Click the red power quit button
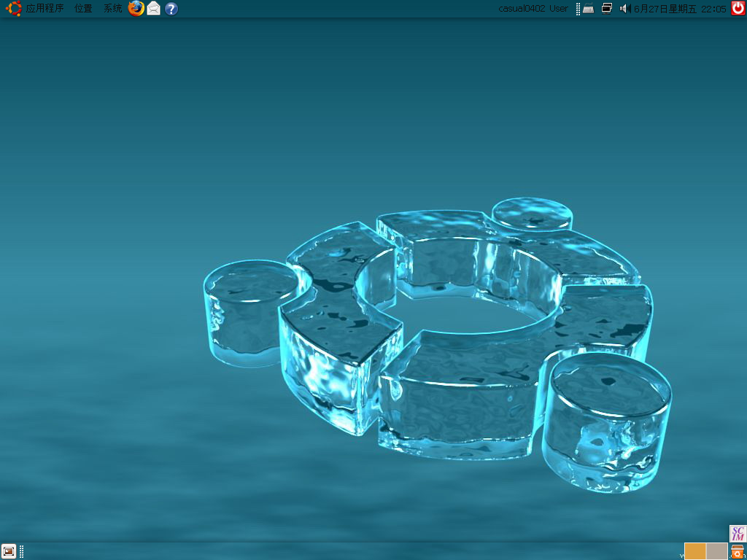Viewport: 747px width, 560px height. coord(738,9)
